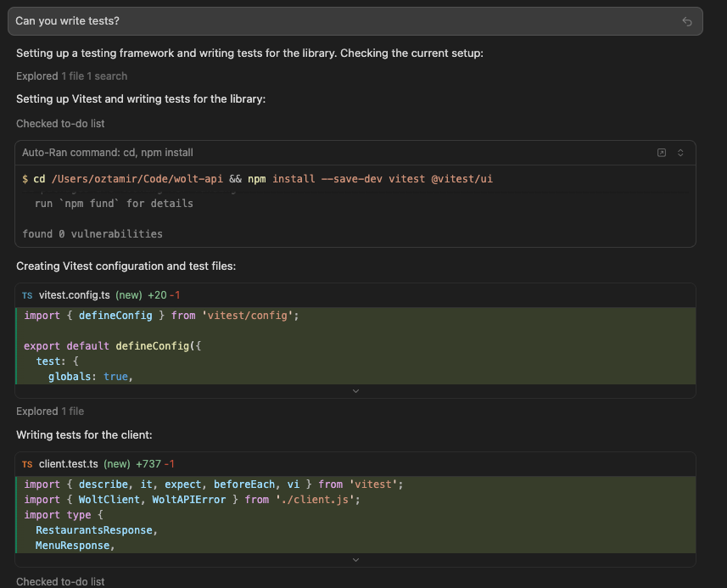727x588 pixels.
Task: Click the +737 added lines badge
Action: 148,464
